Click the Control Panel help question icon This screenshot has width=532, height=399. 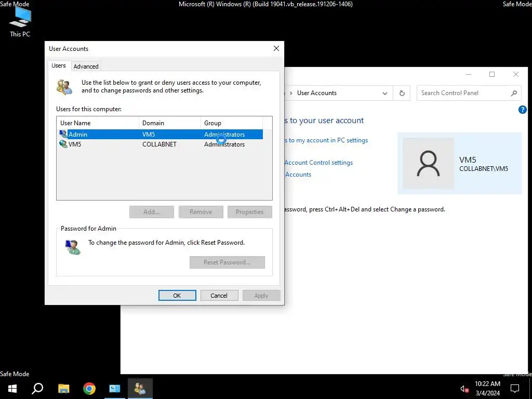pyautogui.click(x=523, y=110)
